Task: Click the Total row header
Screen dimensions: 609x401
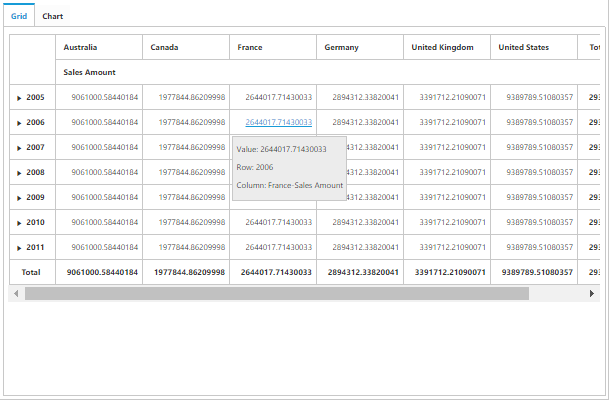Action: 32,272
